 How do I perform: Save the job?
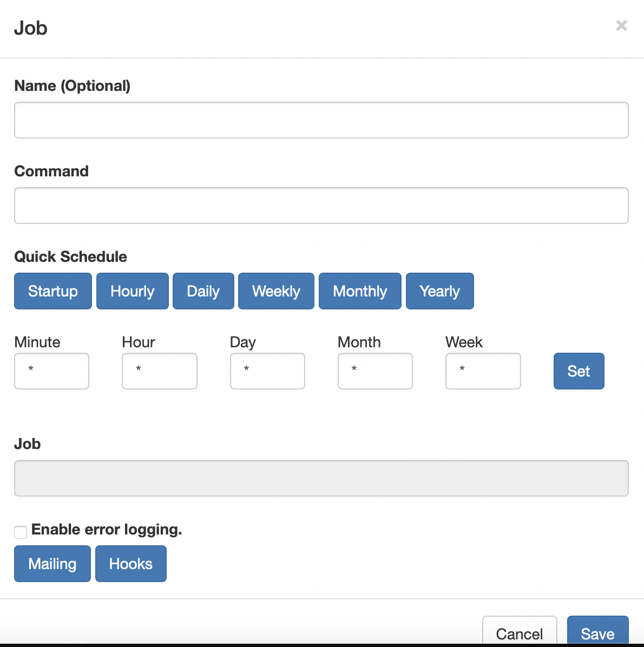(597, 633)
